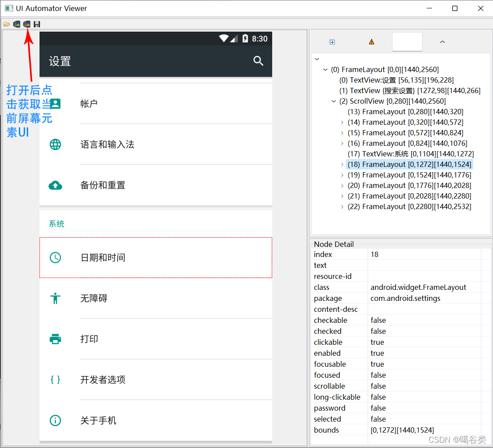The height and width of the screenshot is (448, 493).
Task: Click the 8:30 clock in phone status bar
Action: 260,39
